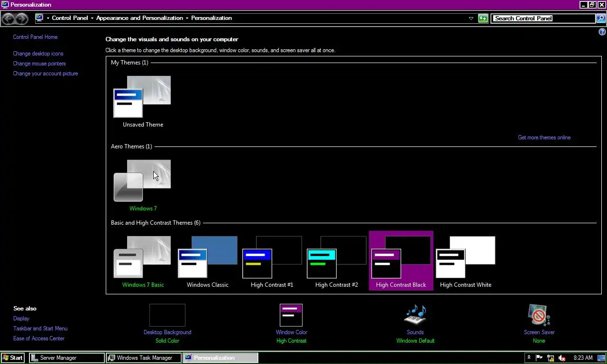Expand the address bar history dropdown
The height and width of the screenshot is (364, 607).
pos(471,18)
